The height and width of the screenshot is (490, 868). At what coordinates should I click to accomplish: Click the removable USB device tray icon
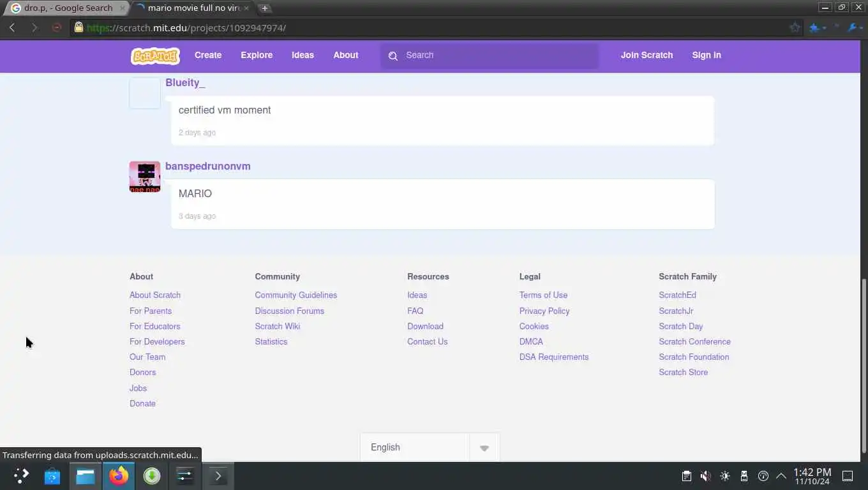[744, 476]
